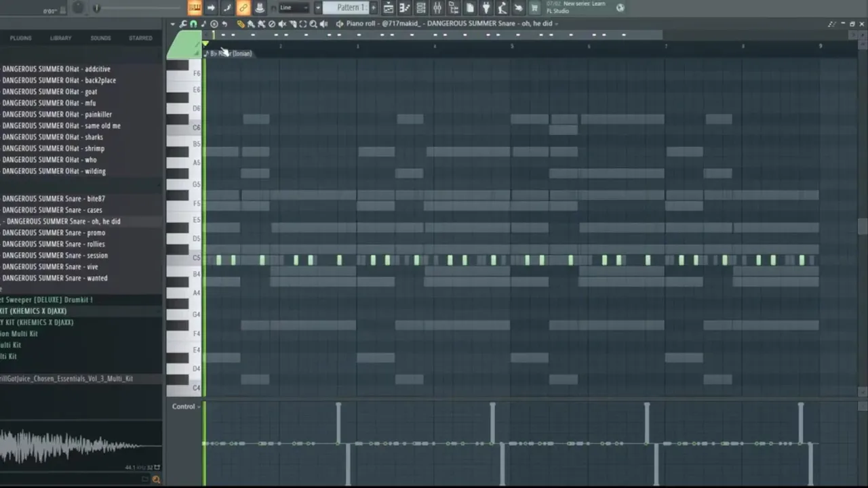Image resolution: width=868 pixels, height=488 pixels.
Task: Switch to the STARRED browser tab
Action: (x=140, y=38)
